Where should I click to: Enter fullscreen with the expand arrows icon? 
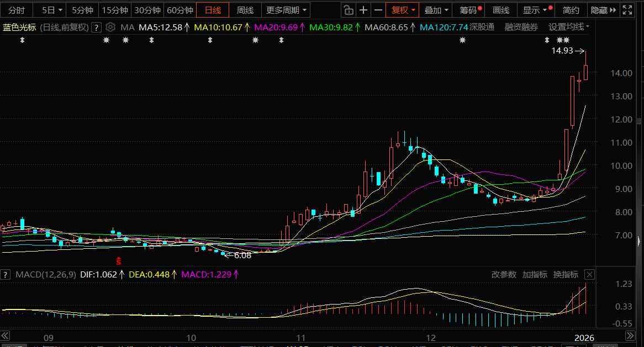627,10
